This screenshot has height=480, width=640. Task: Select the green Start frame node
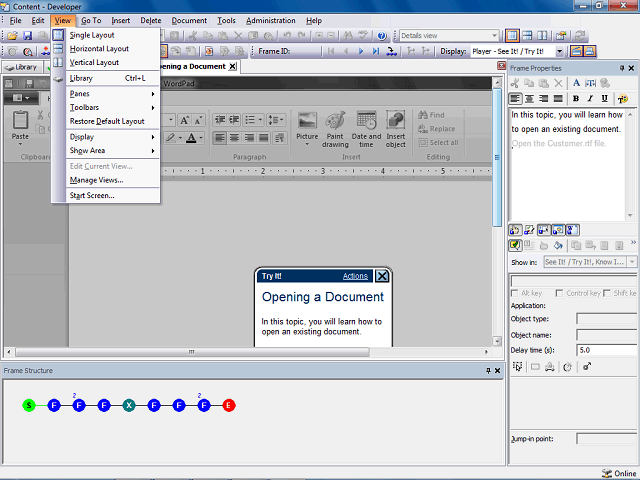[29, 405]
